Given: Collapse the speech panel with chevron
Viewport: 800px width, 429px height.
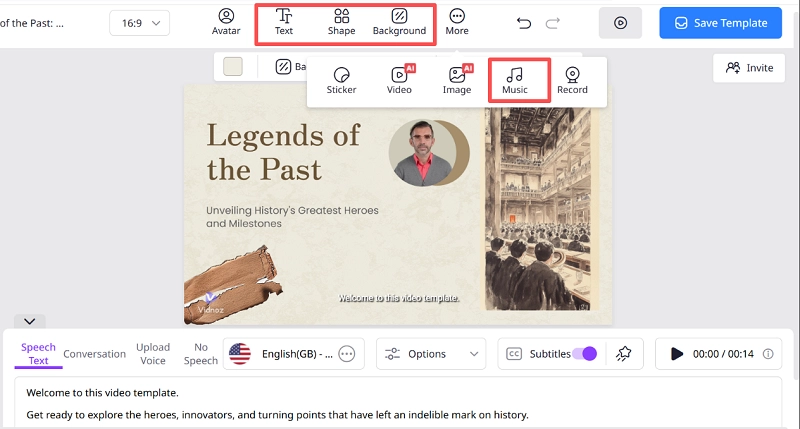Looking at the screenshot, I should coord(30,321).
